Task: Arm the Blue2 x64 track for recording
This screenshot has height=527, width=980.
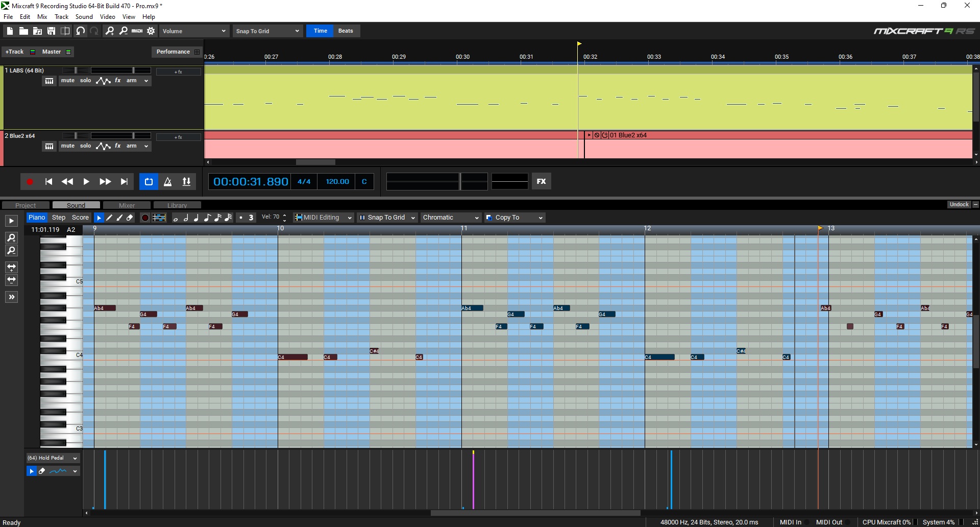Action: (x=132, y=146)
